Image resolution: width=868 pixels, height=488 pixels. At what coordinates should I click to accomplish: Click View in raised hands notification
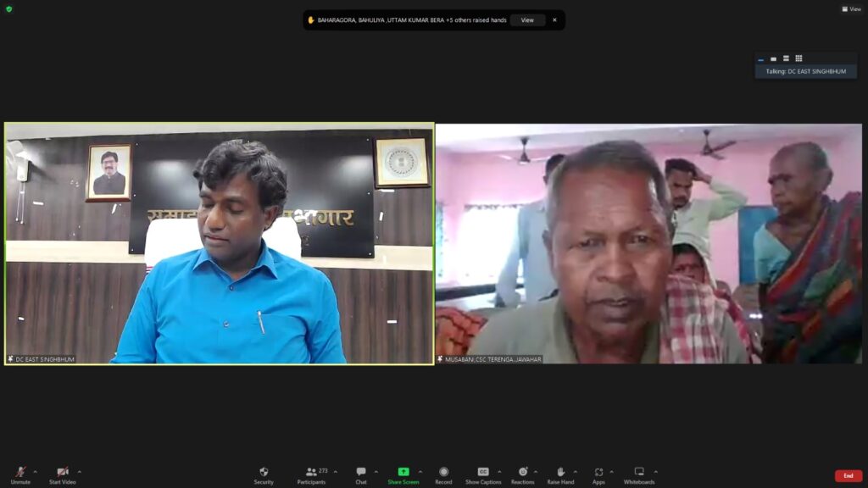527,19
